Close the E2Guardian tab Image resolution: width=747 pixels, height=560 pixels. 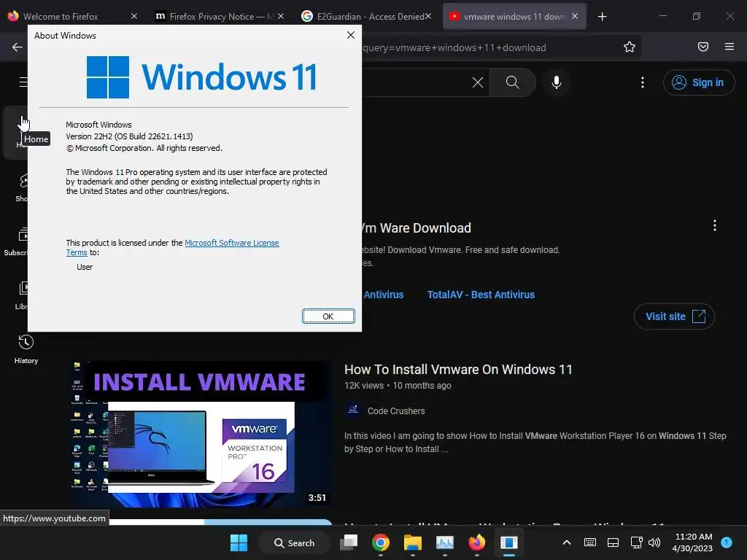pos(428,17)
